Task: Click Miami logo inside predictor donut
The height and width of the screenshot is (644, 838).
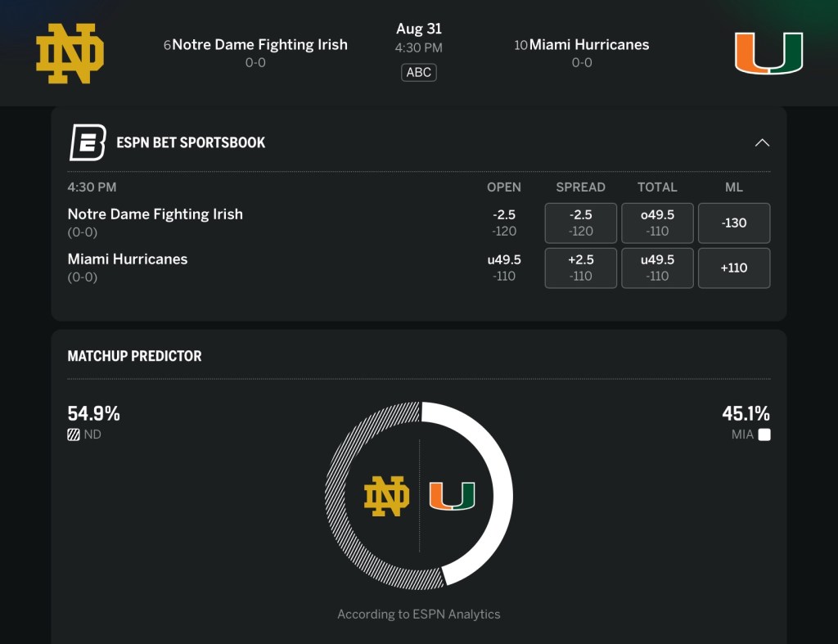Action: (452, 496)
